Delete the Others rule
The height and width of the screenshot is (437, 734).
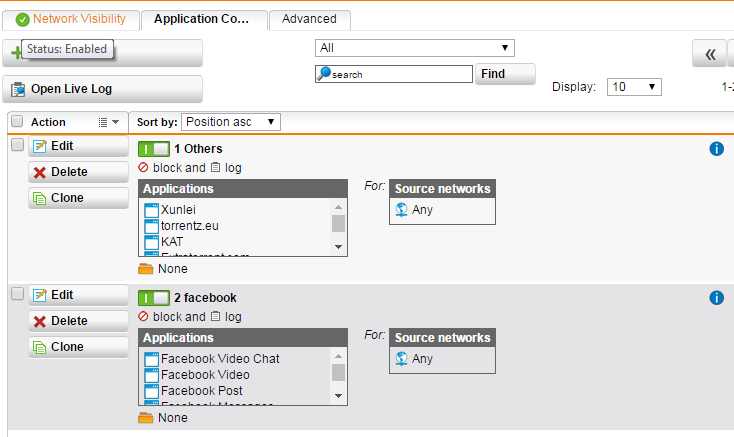click(x=78, y=172)
